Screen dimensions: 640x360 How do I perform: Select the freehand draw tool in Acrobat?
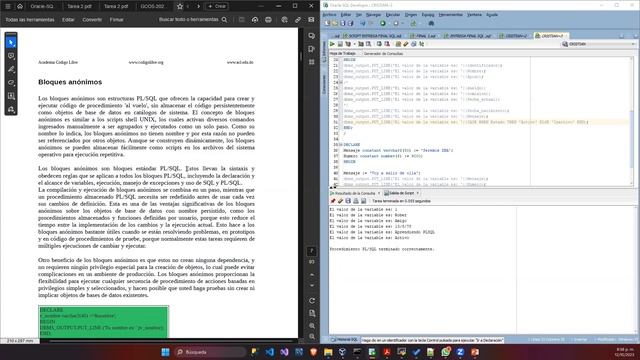[11, 83]
